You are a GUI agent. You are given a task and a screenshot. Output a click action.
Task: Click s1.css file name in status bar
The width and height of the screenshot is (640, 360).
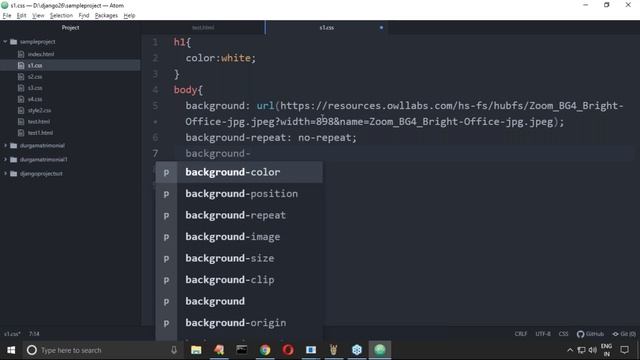[x=12, y=334]
